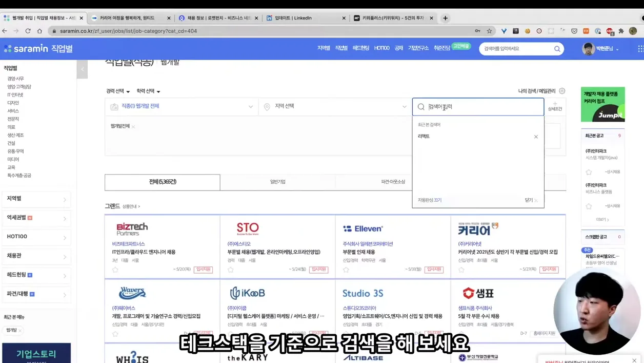Click the blue V-shaped extension icon
The image size is (644, 363).
point(504,31)
